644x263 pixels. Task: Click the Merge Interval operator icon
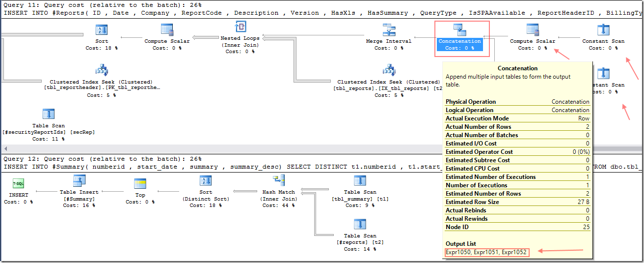click(x=389, y=30)
